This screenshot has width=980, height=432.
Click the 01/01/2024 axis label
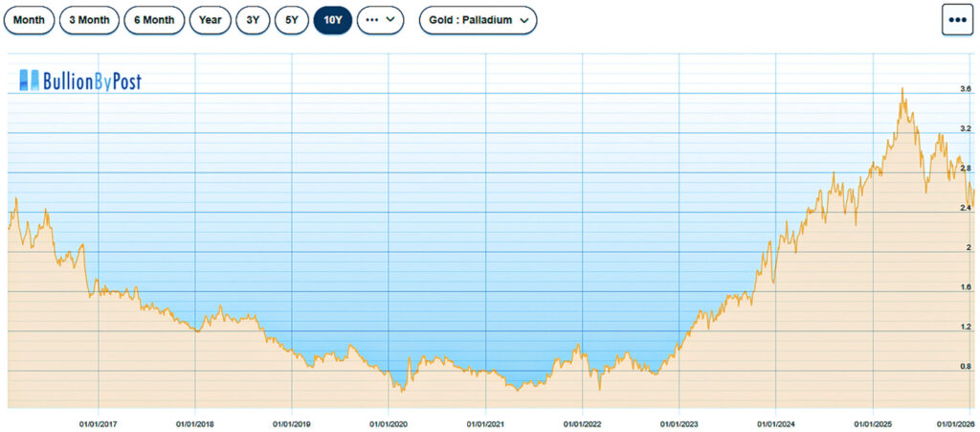[775, 424]
